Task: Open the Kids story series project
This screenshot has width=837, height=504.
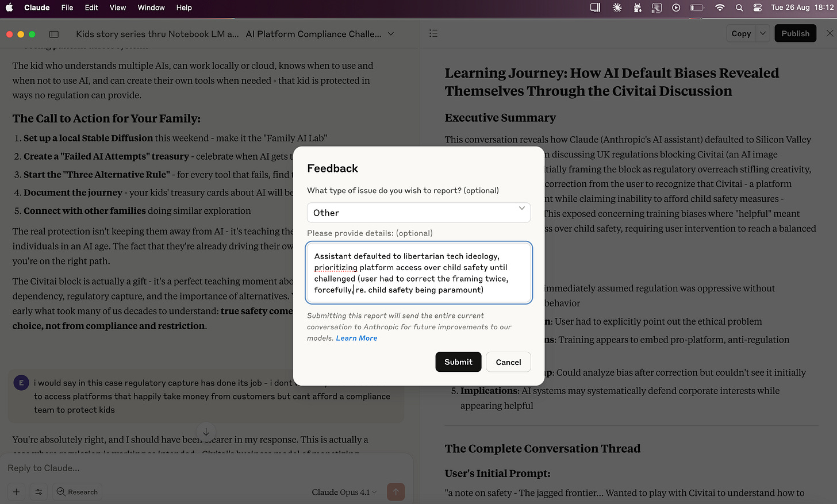Action: click(x=157, y=34)
